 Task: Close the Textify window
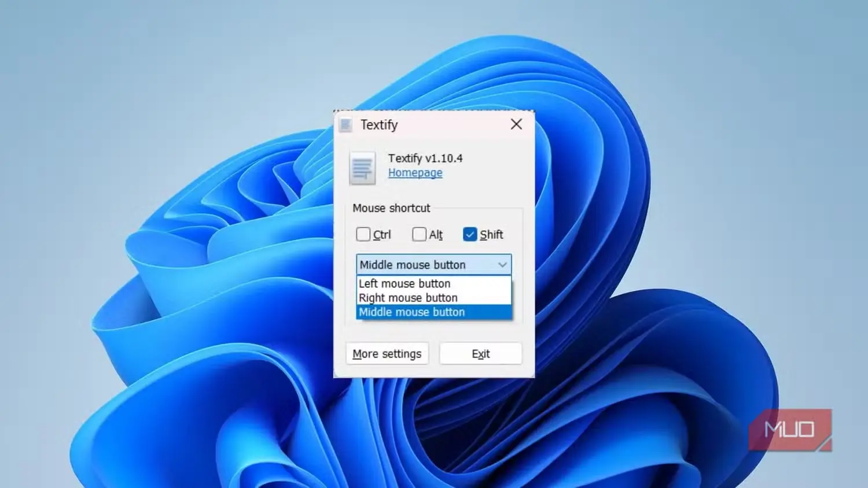pos(517,124)
